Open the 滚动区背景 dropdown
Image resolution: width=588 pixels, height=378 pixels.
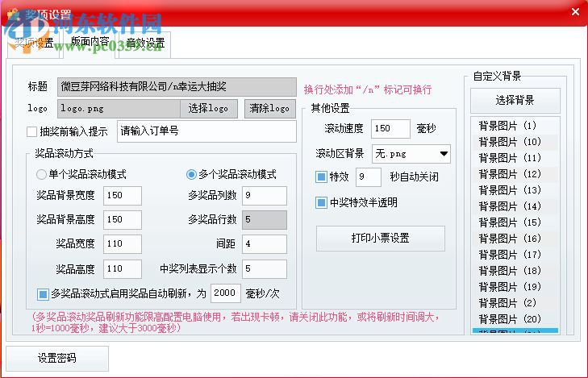click(411, 154)
